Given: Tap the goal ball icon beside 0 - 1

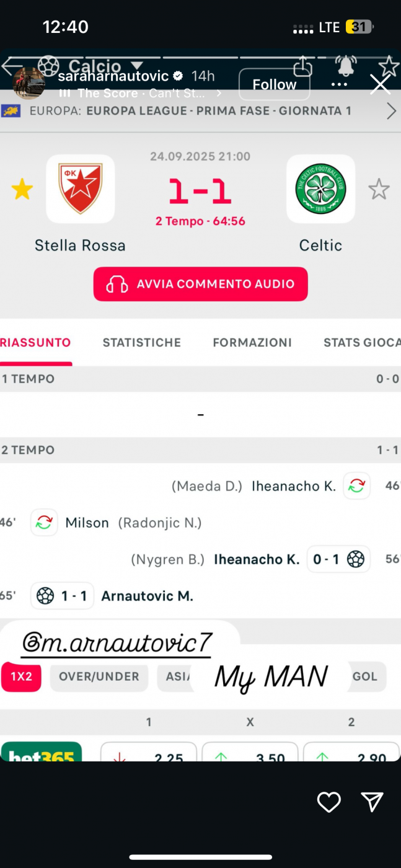Looking at the screenshot, I should [356, 559].
